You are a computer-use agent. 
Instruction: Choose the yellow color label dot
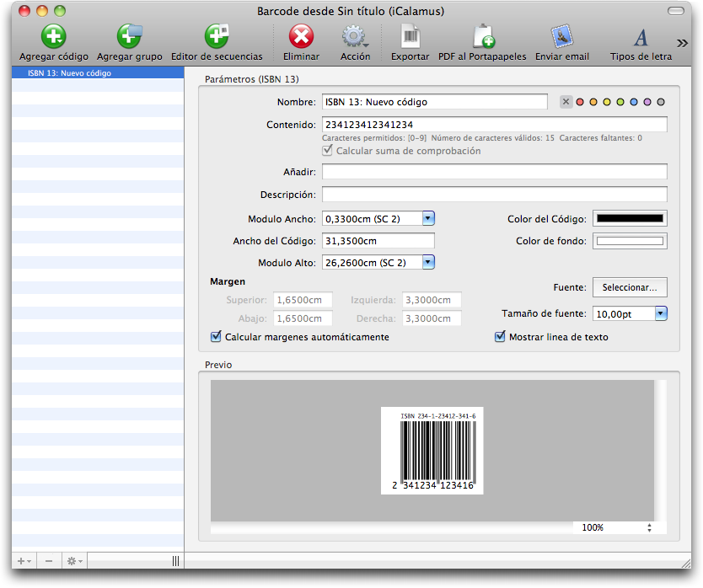point(607,102)
